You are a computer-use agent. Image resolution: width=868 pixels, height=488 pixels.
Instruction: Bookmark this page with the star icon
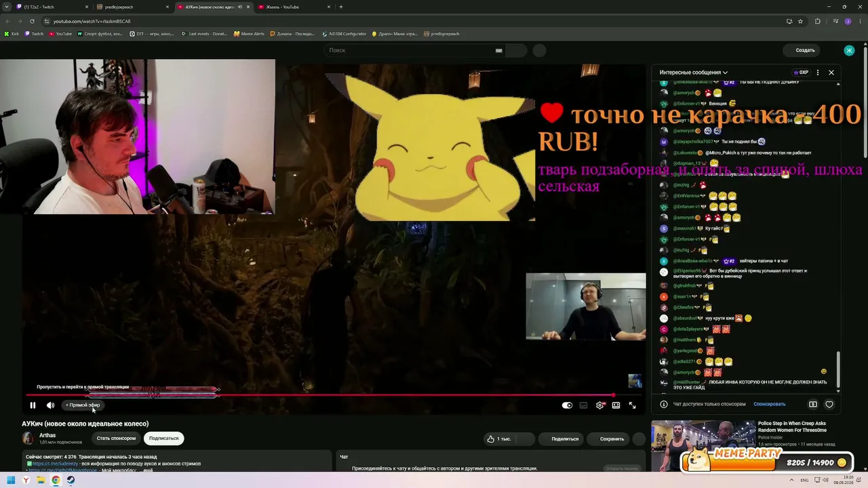tap(800, 21)
